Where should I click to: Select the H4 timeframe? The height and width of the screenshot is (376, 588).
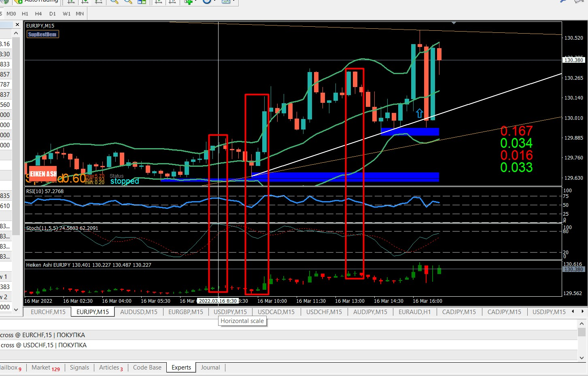point(38,13)
